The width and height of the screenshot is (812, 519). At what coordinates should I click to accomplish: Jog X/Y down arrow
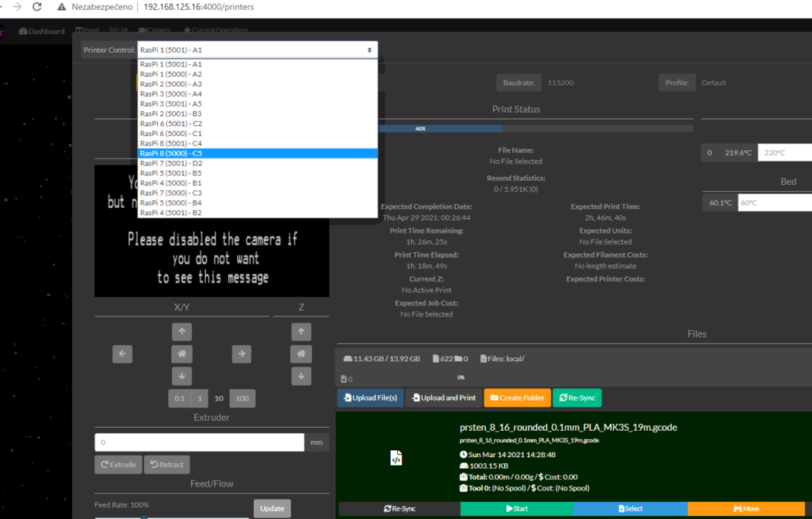point(182,376)
